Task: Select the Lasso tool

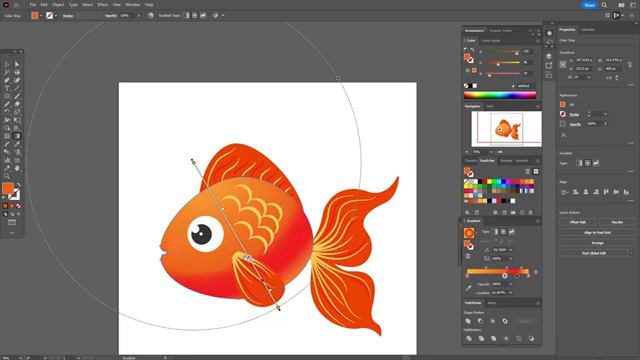Action: coord(17,72)
